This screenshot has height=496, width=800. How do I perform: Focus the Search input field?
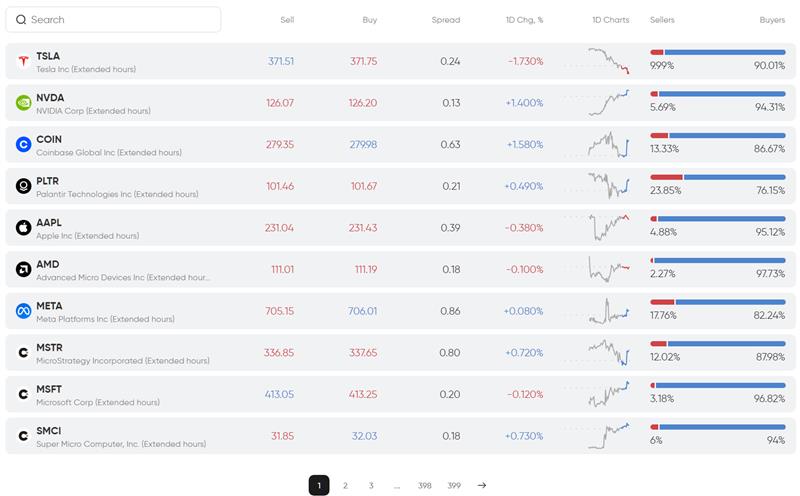[120, 20]
